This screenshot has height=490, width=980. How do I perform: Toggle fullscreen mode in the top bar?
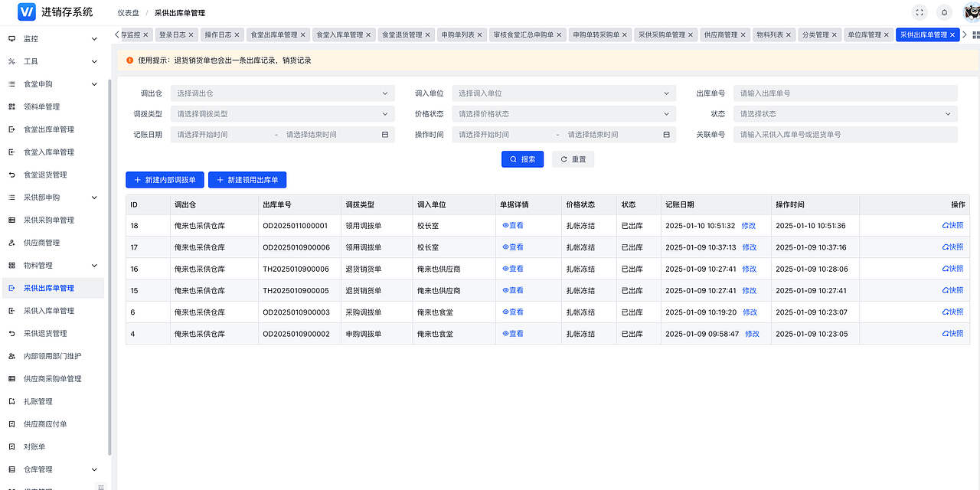click(x=919, y=11)
